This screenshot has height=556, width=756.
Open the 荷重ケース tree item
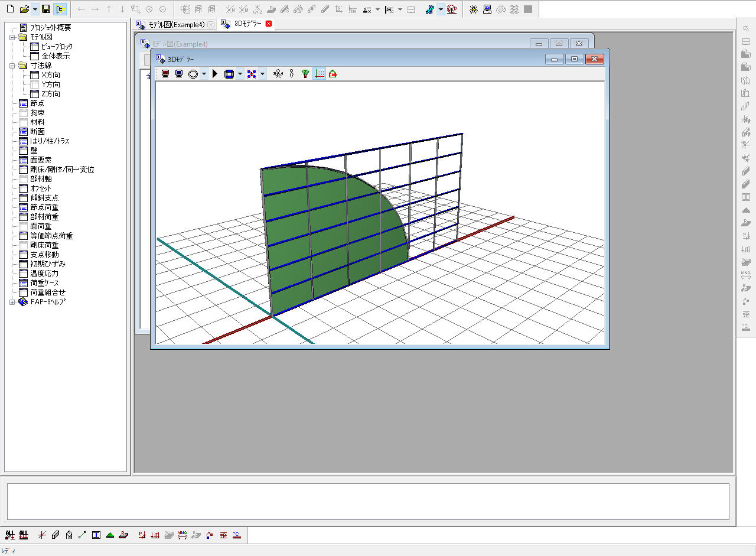[x=44, y=283]
